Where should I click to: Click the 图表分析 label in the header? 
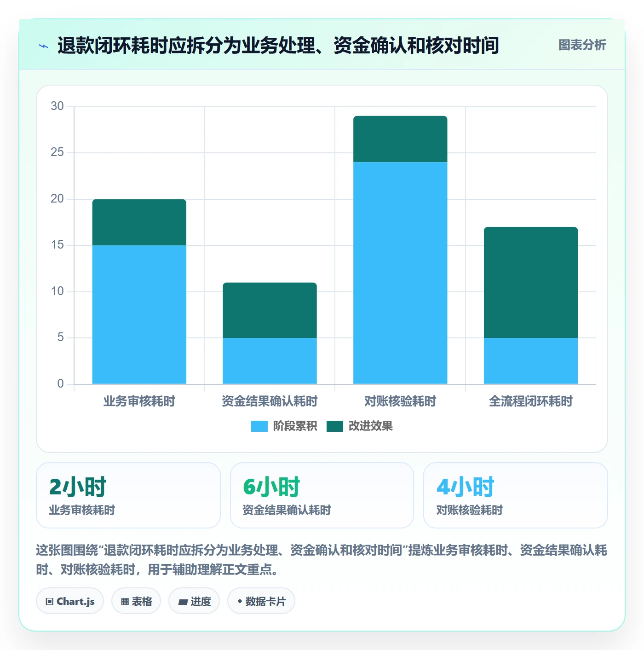(x=582, y=45)
